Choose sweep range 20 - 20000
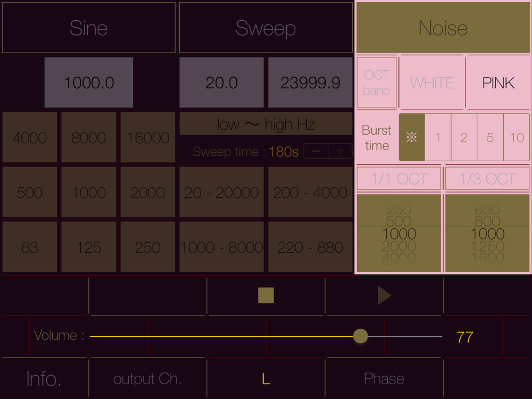This screenshot has height=399, width=532. [x=221, y=192]
